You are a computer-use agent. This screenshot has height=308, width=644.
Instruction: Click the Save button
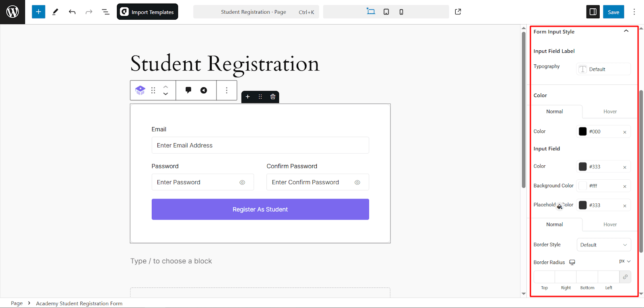coord(613,12)
